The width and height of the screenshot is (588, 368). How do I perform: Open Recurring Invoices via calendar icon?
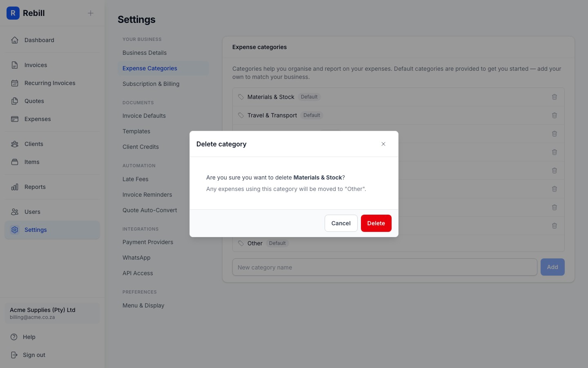[15, 83]
